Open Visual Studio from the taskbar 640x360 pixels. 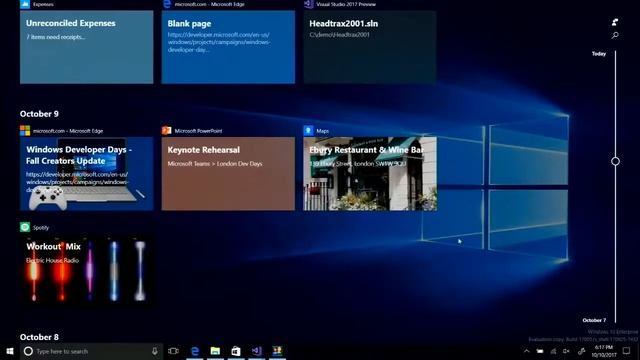tap(256, 351)
